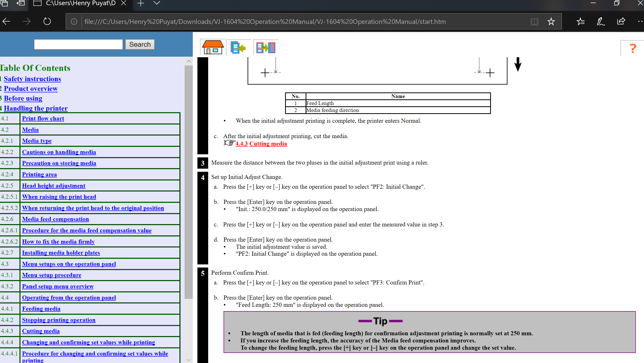
Task: Click the browser forward arrow
Action: [26, 22]
